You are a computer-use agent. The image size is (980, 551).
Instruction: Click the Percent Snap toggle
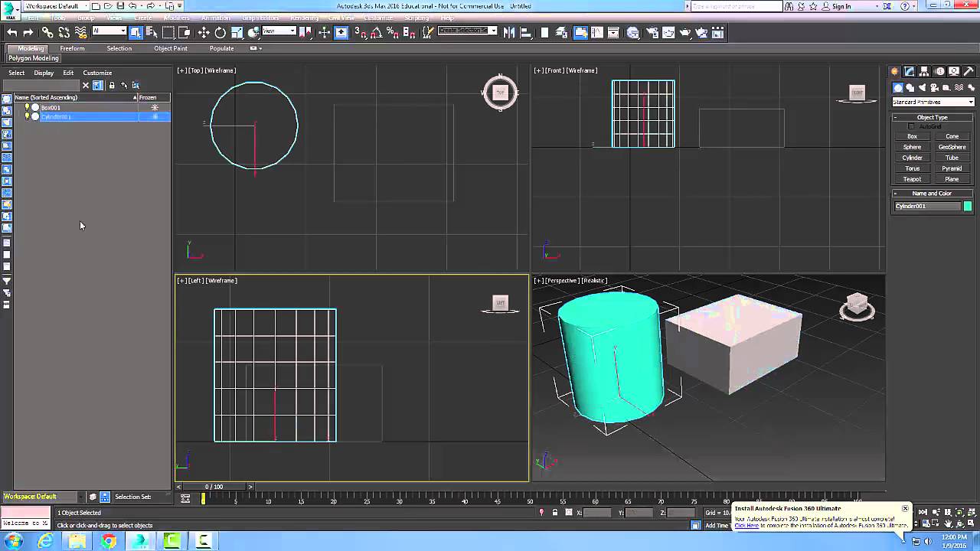tap(392, 32)
